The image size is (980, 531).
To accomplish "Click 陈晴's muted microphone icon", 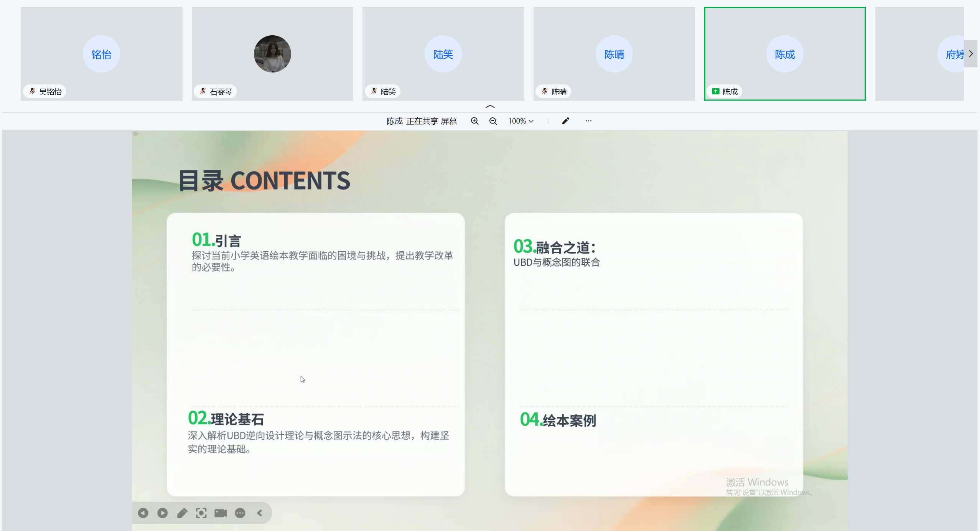I will pyautogui.click(x=545, y=91).
